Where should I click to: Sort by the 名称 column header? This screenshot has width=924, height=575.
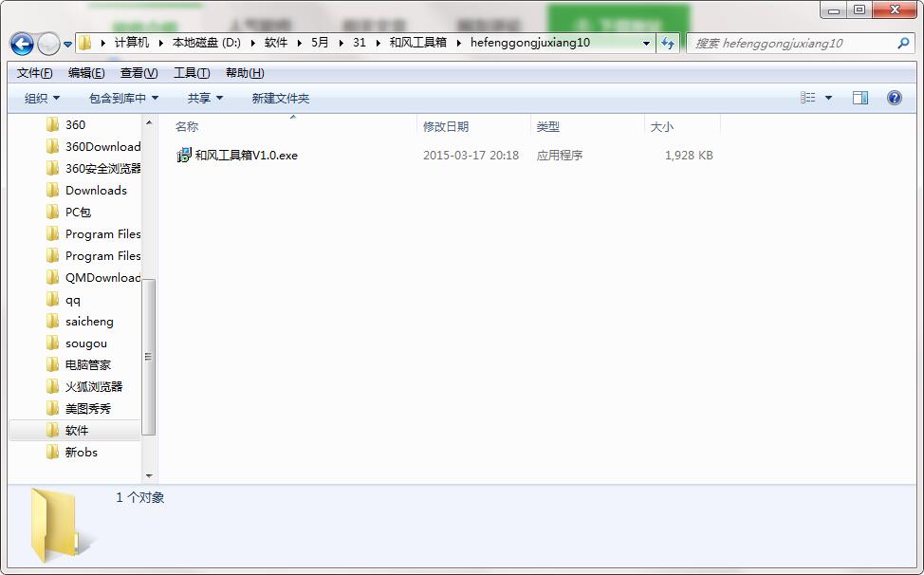[187, 126]
